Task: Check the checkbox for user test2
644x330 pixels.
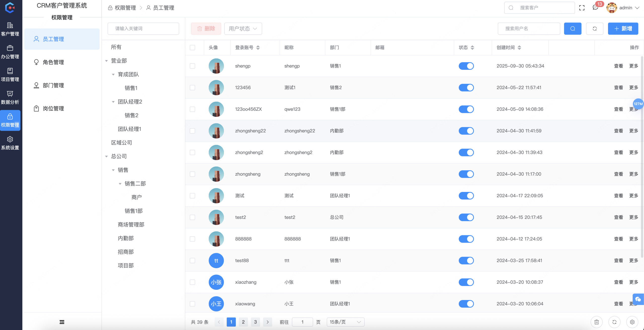Action: pyautogui.click(x=192, y=217)
